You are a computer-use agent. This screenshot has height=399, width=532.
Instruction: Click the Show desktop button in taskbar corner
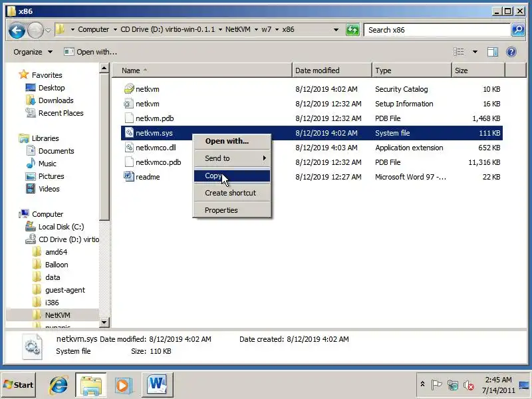coord(525,385)
